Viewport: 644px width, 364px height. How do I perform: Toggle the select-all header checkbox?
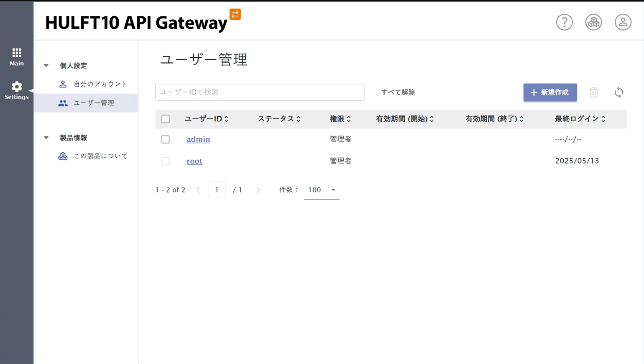click(166, 119)
